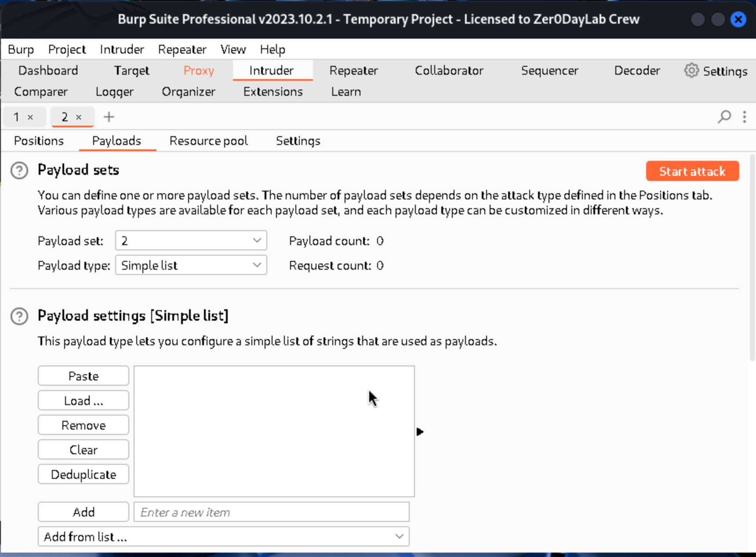Close the Burp Suite window
The image size is (756, 557).
click(x=738, y=19)
